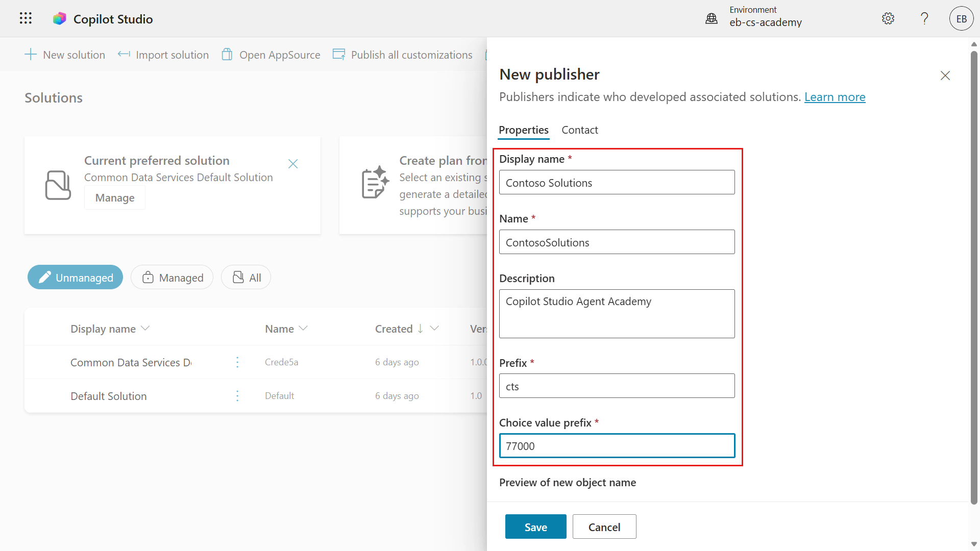Click the Preview of new object name label
This screenshot has width=980, height=551.
tap(568, 482)
